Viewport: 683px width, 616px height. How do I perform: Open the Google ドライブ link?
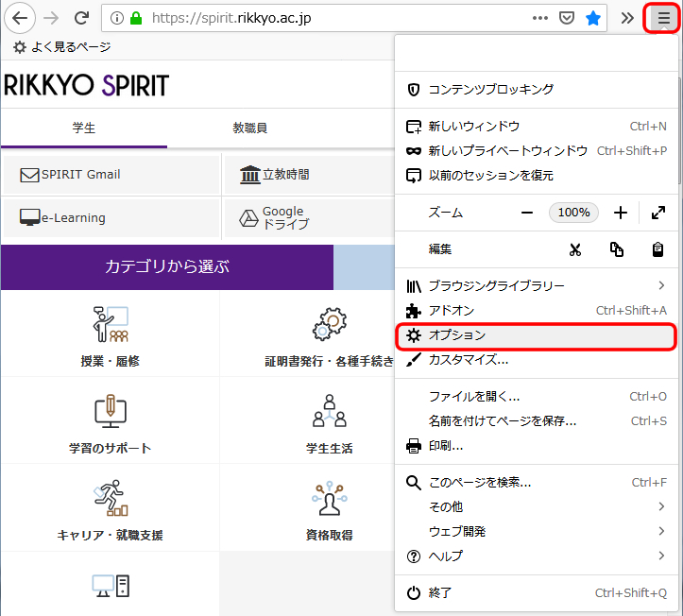point(309,217)
